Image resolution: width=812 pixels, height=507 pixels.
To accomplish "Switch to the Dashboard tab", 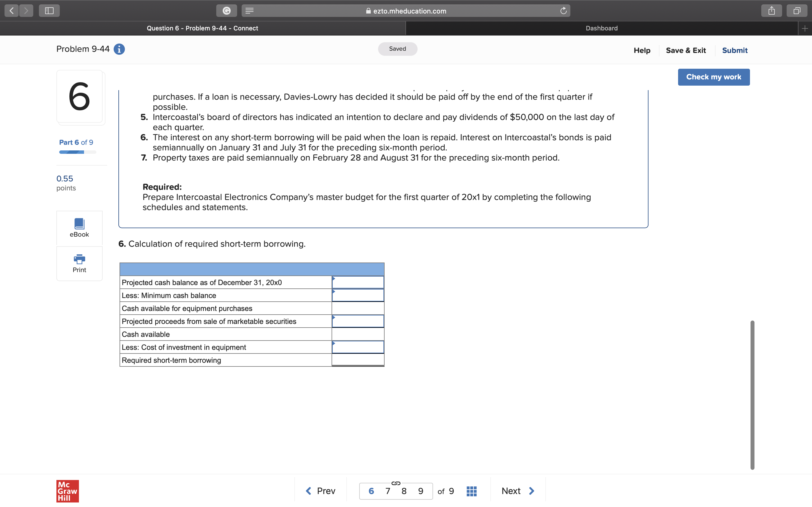I will (x=601, y=28).
